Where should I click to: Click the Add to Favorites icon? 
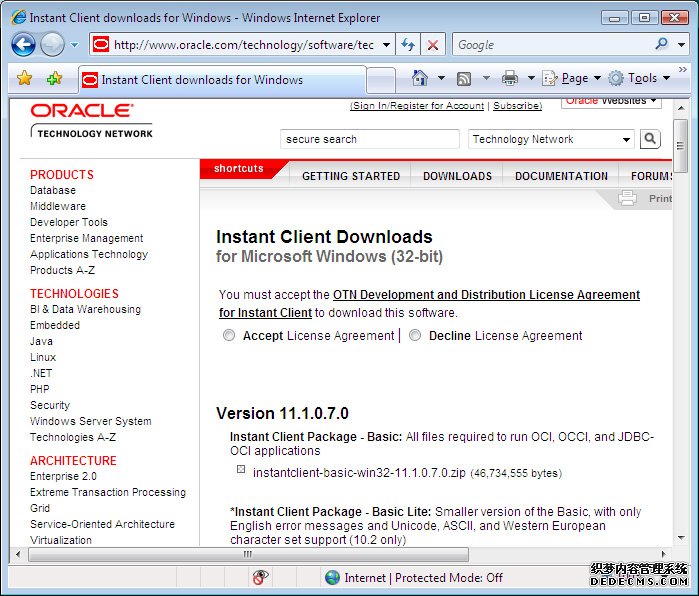[x=54, y=78]
